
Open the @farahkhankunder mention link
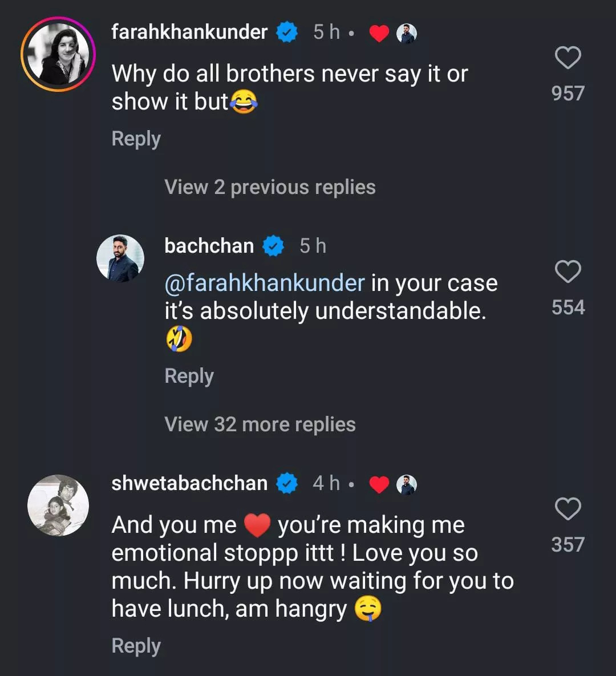264,283
